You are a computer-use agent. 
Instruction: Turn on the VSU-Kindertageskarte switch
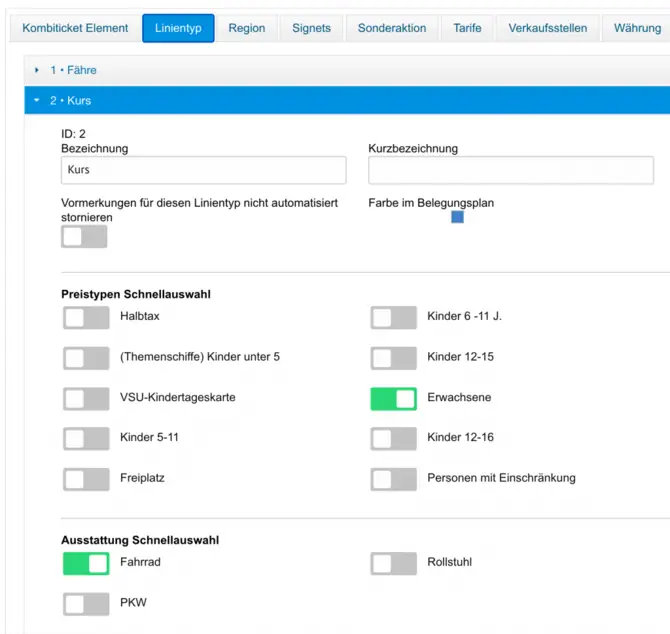(86, 399)
